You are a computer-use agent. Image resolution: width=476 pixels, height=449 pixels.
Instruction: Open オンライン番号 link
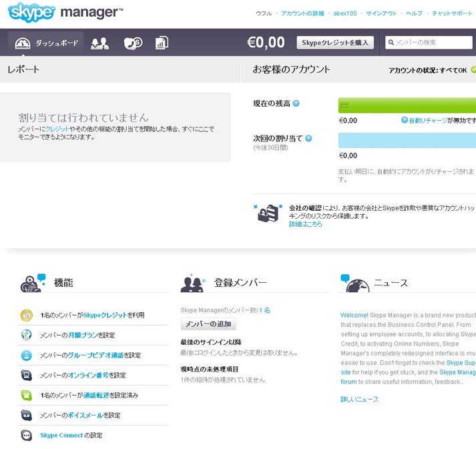tap(88, 375)
